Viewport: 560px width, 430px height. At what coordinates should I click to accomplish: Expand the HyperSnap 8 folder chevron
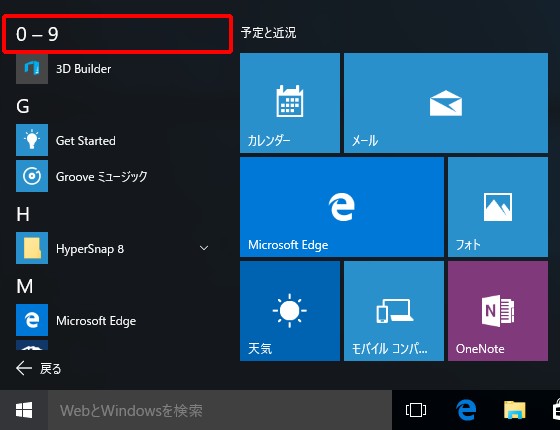(204, 248)
